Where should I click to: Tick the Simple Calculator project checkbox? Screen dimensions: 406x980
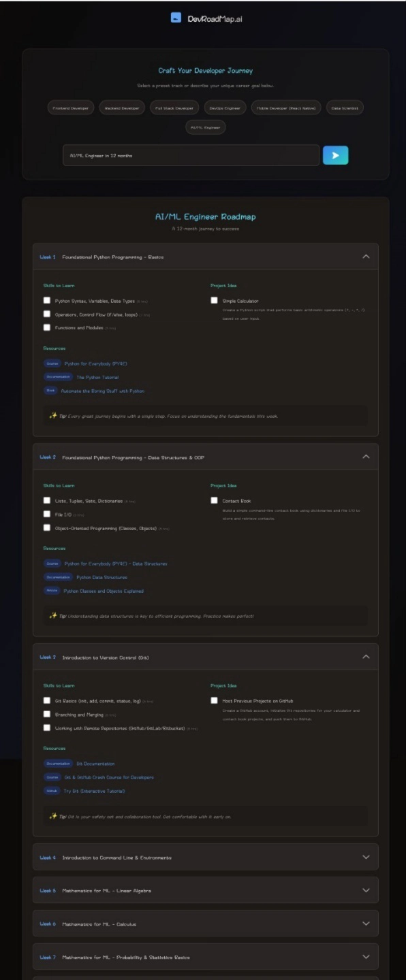(x=215, y=300)
